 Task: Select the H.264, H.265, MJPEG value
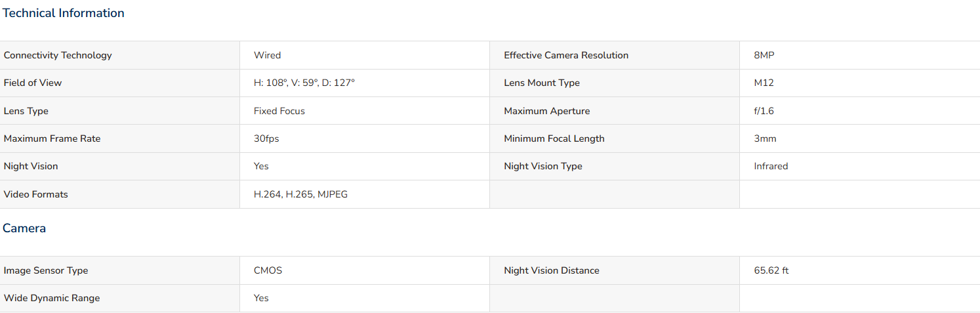coord(301,194)
